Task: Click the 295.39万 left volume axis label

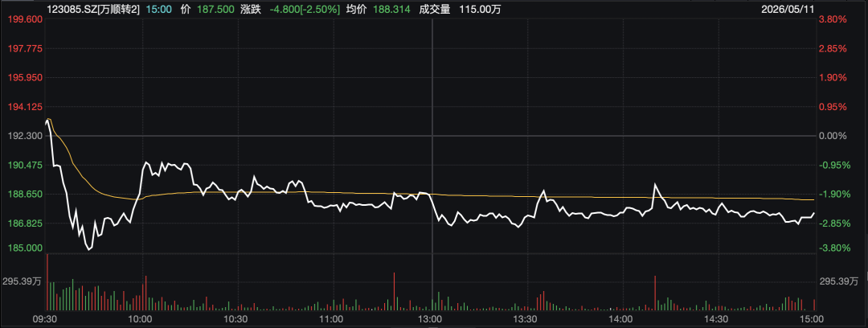Action: [23, 282]
